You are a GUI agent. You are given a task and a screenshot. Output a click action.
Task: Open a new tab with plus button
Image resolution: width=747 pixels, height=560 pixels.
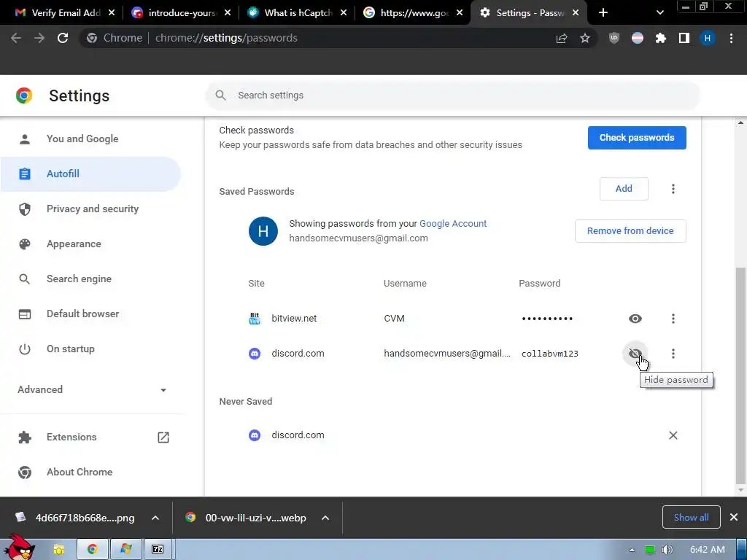[x=603, y=13]
